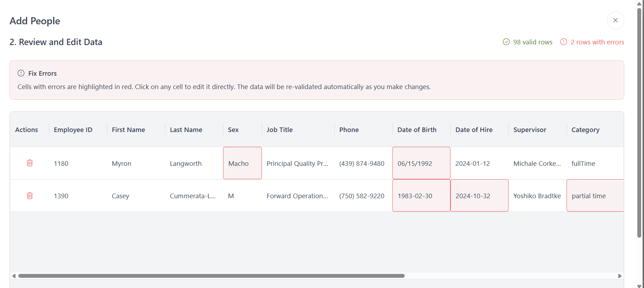Click the table's horizontal scrollbar thumb
Viewport: 644px width, 288px height.
pyautogui.click(x=211, y=276)
